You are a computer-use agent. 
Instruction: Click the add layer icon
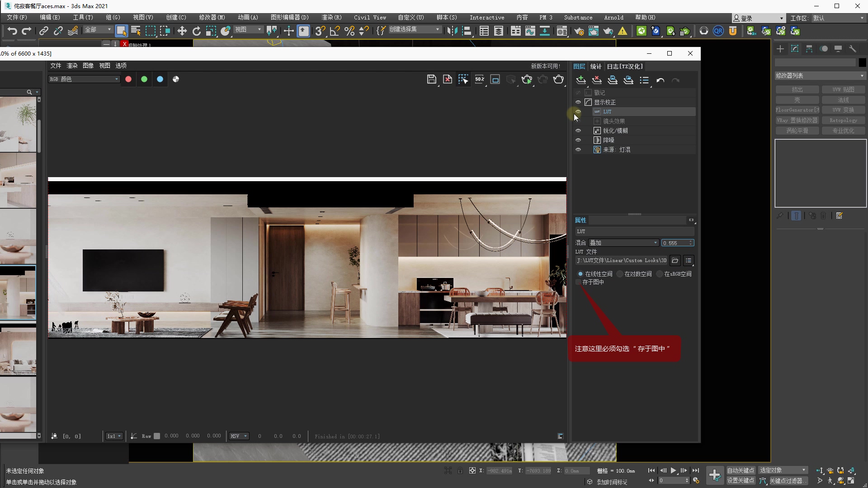point(581,80)
